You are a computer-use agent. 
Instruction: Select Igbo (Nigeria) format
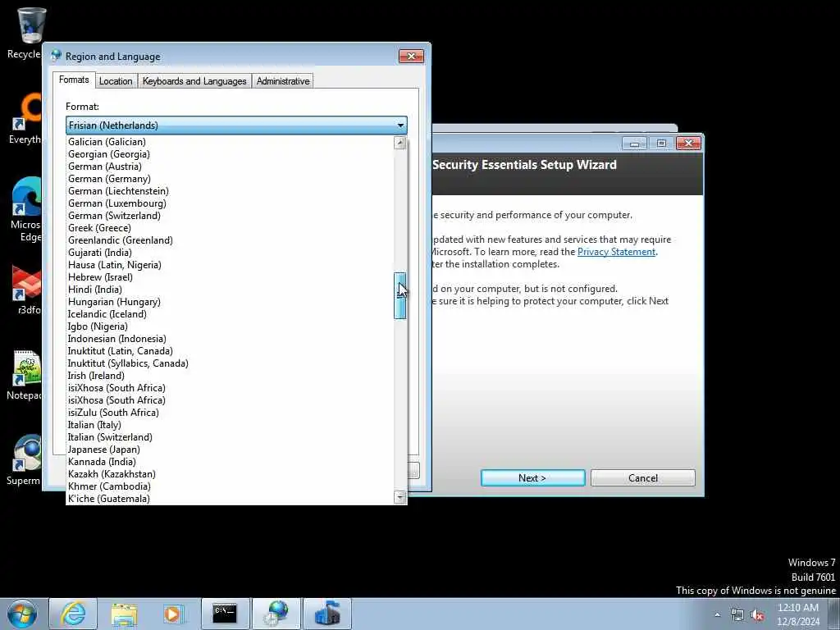tap(230, 326)
